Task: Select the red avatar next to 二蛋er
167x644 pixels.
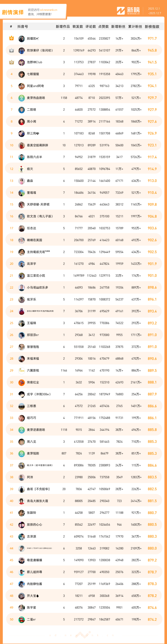Action: (x=21, y=619)
